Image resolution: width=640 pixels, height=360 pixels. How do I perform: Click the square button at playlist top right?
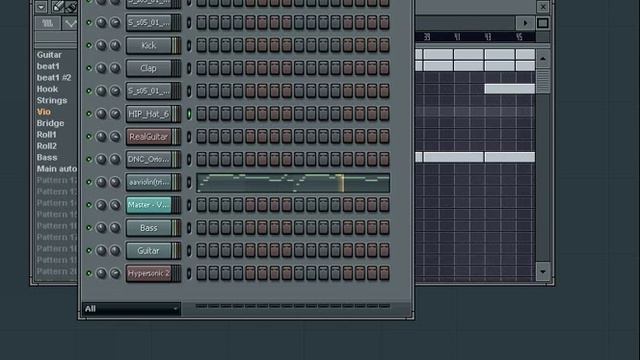coord(543,23)
